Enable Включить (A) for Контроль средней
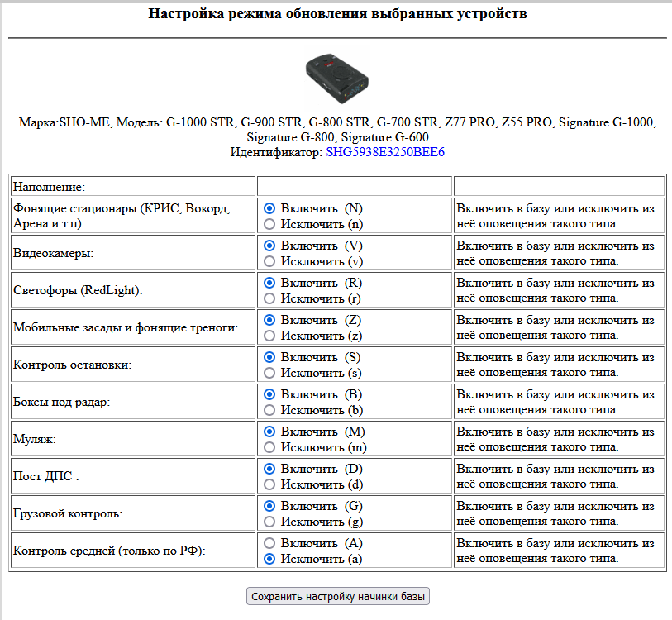Viewport: 672px width, 620px height. tap(269, 543)
